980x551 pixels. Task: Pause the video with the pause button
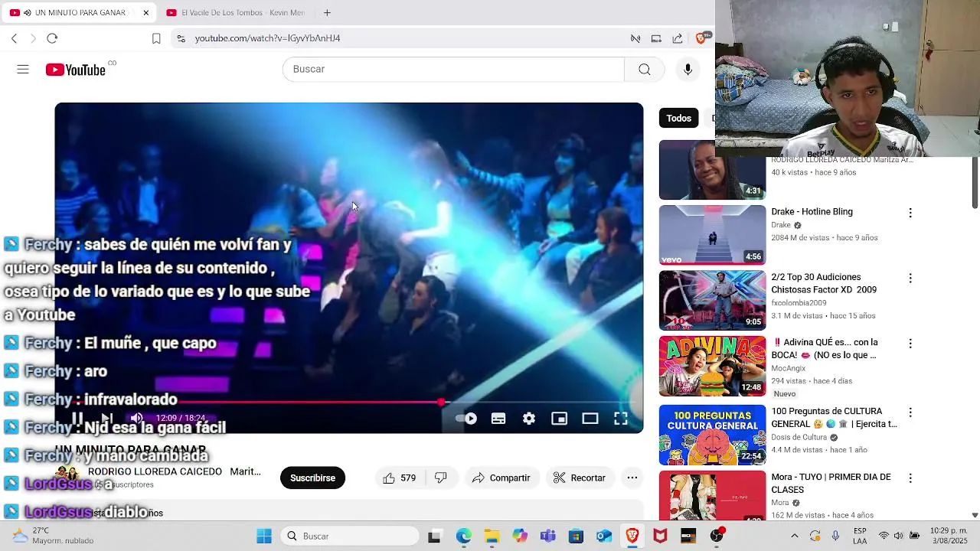77,419
